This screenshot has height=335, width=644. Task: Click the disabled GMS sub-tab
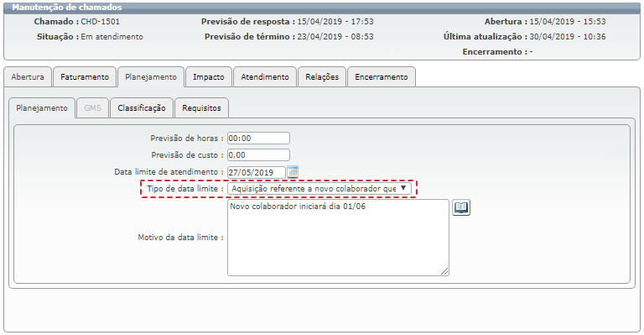(x=93, y=108)
